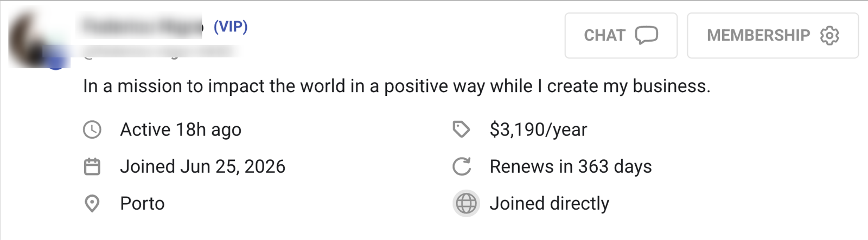868x240 pixels.
Task: Click the globe icon beside Joined directly
Action: point(466,204)
